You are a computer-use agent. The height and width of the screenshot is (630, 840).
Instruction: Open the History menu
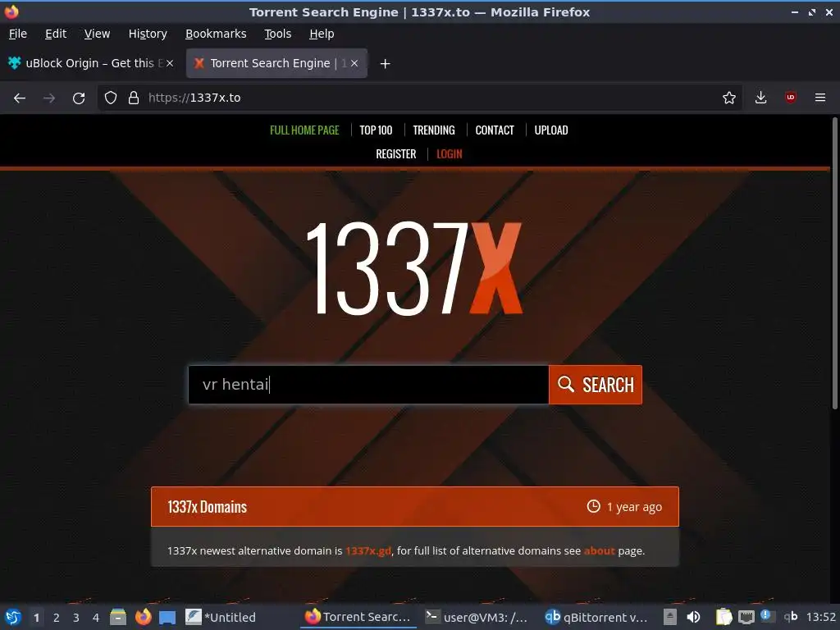pos(148,34)
